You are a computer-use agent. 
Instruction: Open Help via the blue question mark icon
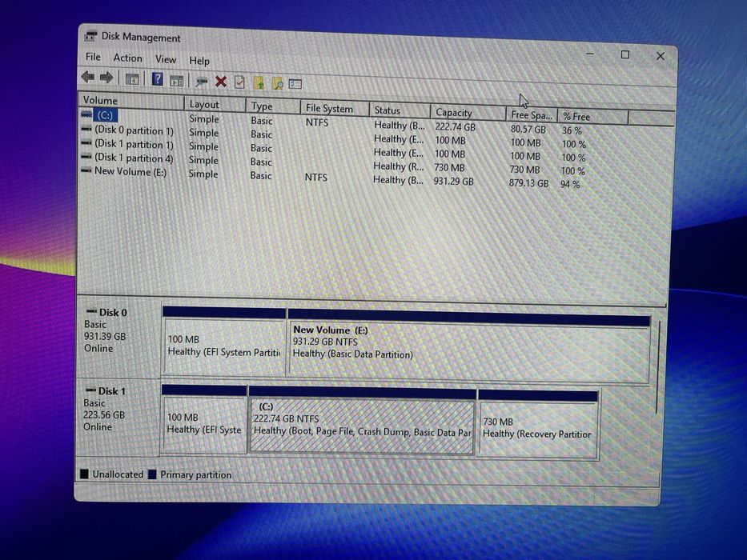pos(157,79)
